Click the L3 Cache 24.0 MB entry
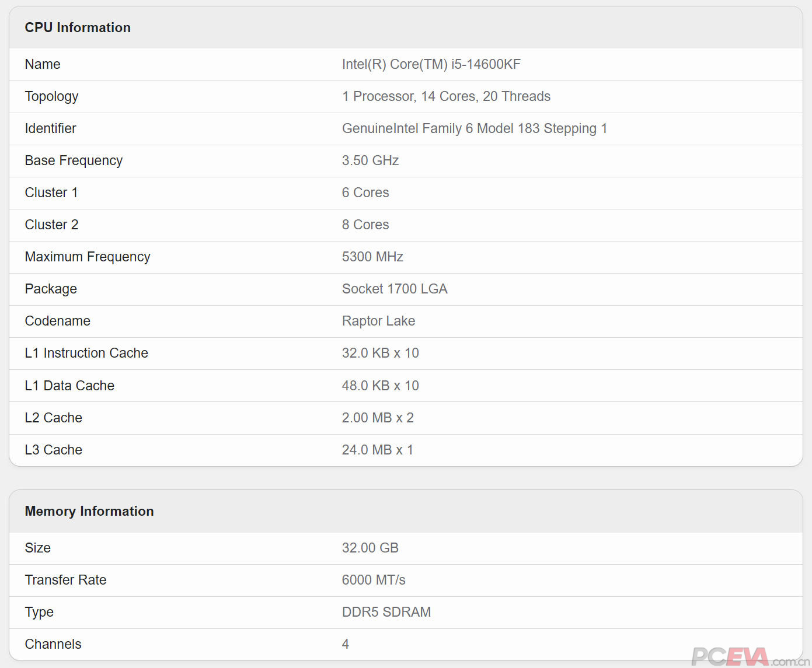Screen dimensions: 812x668 click(378, 450)
